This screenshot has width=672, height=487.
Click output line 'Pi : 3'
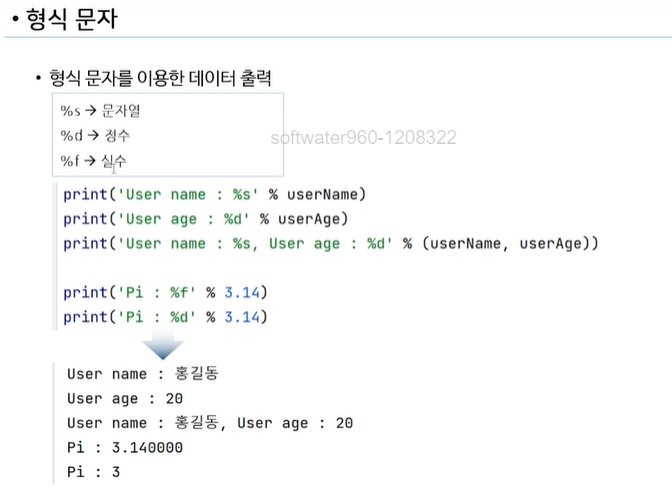[93, 472]
